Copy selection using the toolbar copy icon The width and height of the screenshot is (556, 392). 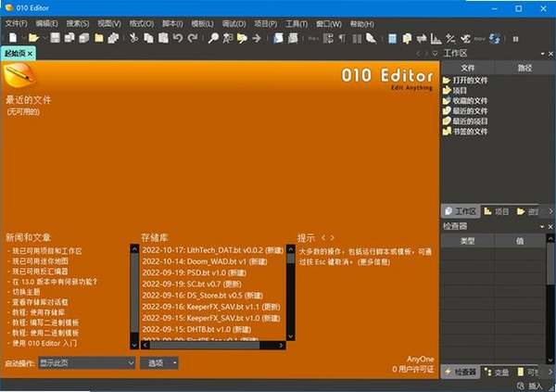point(148,38)
